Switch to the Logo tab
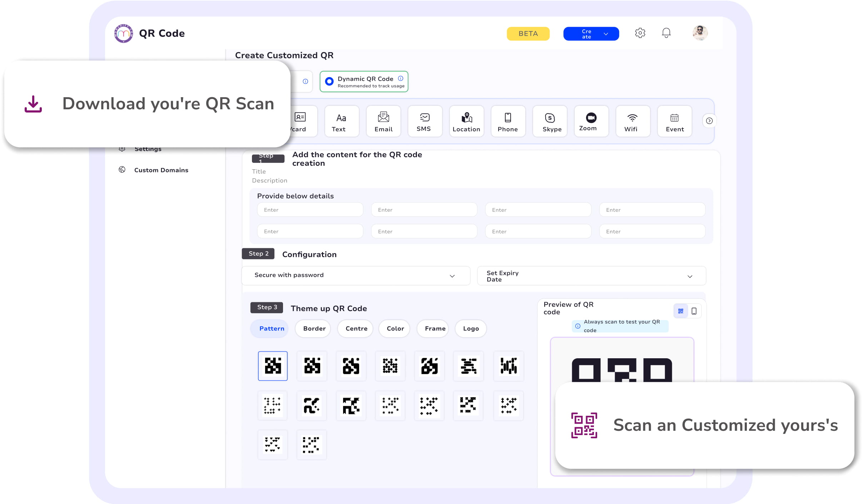The width and height of the screenshot is (863, 504). 471,329
